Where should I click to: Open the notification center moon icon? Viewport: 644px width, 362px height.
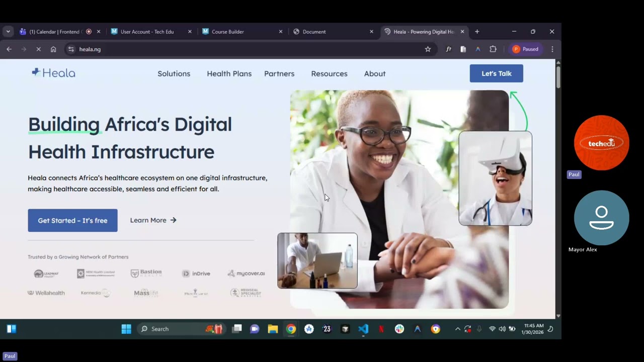click(550, 329)
